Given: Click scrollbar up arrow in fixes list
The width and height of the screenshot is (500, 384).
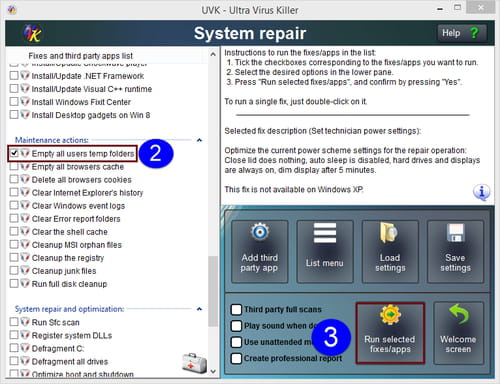Looking at the screenshot, I should [213, 54].
